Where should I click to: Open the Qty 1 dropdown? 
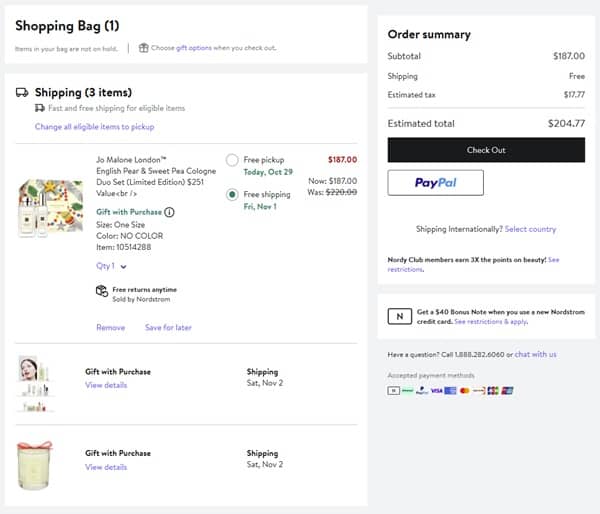[x=111, y=267]
